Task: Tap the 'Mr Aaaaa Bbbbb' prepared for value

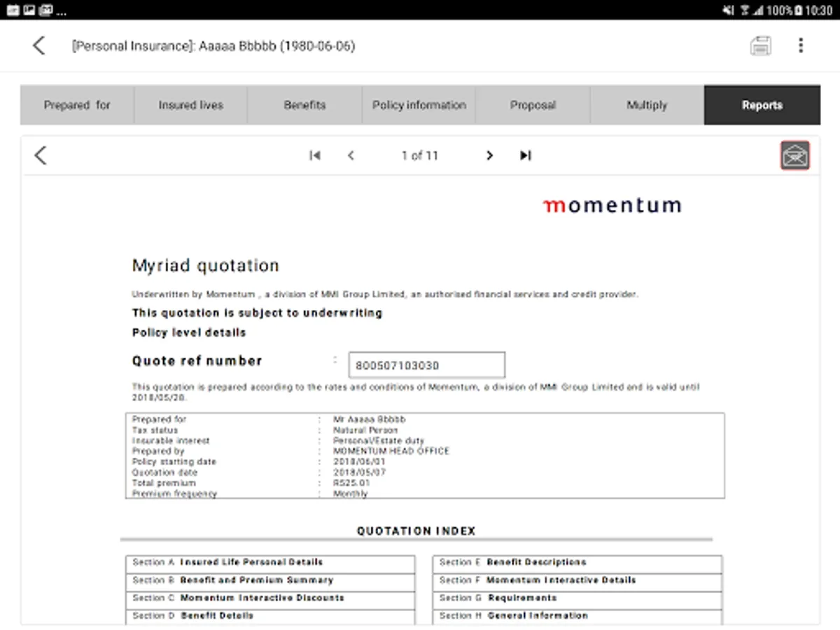Action: coord(370,419)
